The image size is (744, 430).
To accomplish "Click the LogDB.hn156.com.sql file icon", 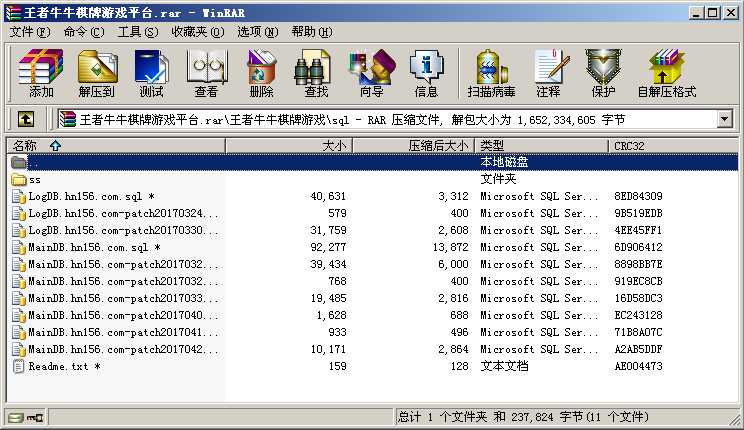I will 19,196.
